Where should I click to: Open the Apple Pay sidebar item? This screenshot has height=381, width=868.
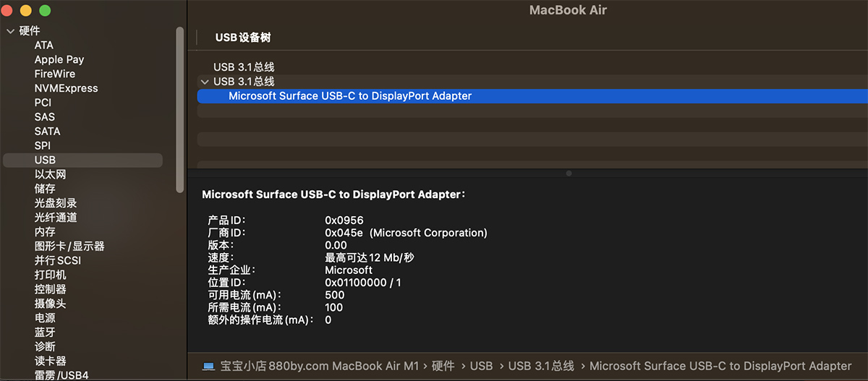59,59
